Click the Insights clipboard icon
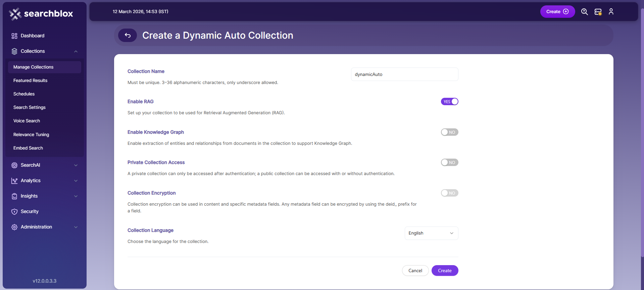The height and width of the screenshot is (290, 644). [14, 196]
